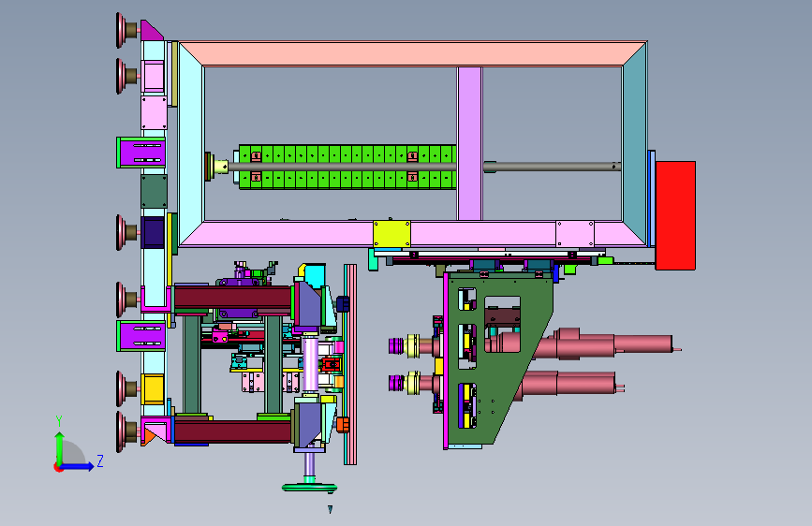Select the yellow plate on the bottom frame beam

coord(392,234)
